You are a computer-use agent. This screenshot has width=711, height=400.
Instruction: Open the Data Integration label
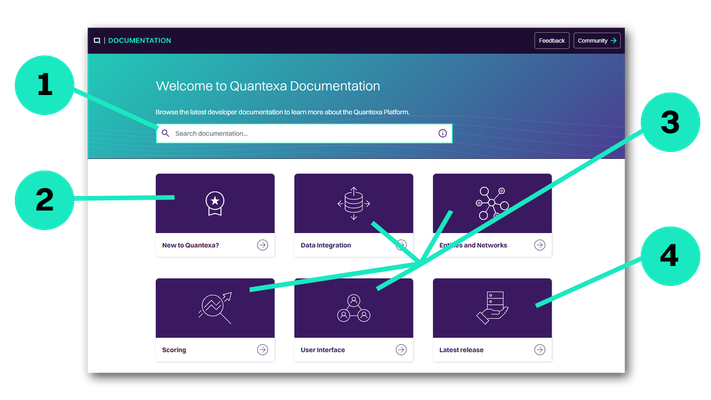tap(326, 245)
